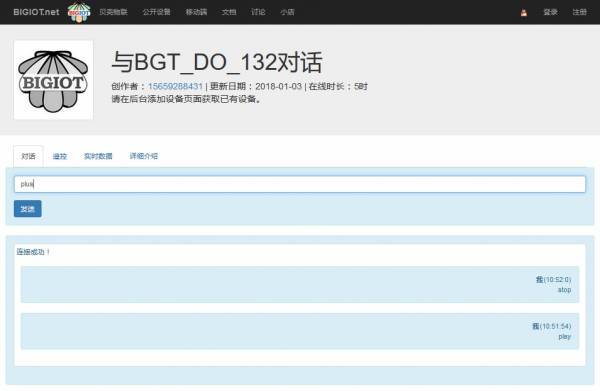
Task: Click the 注册 register link
Action: coord(579,12)
